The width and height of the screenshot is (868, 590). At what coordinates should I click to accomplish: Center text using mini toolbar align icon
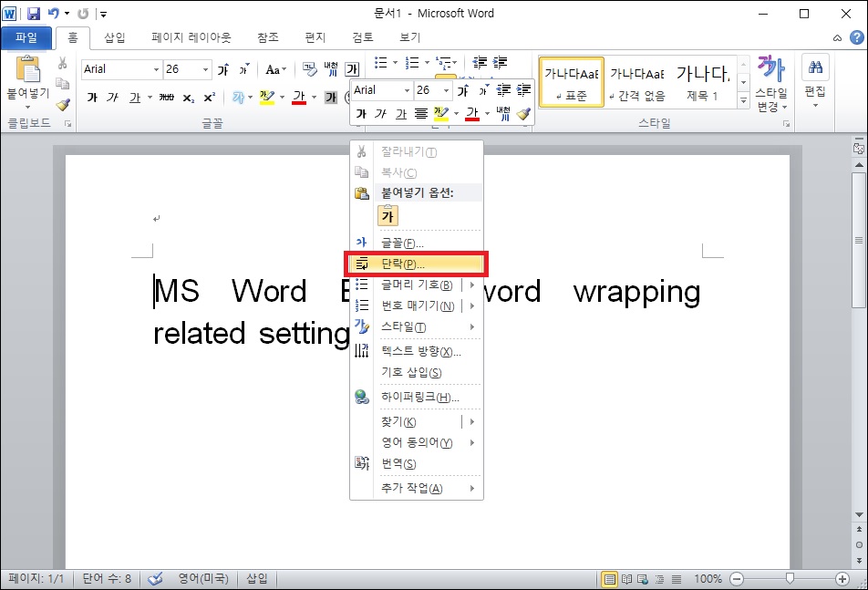pyautogui.click(x=421, y=113)
